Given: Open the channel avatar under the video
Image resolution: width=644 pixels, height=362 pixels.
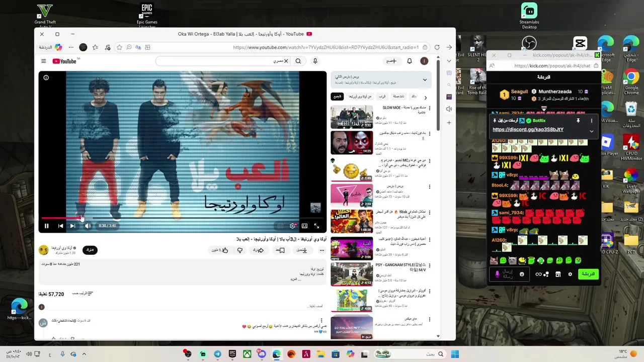Looking at the screenshot, I should point(44,250).
